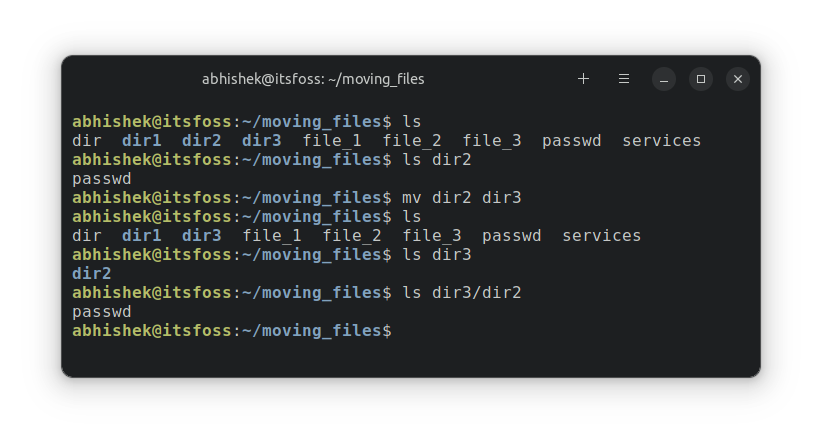Click 'dir3' in the second ls output

point(202,235)
